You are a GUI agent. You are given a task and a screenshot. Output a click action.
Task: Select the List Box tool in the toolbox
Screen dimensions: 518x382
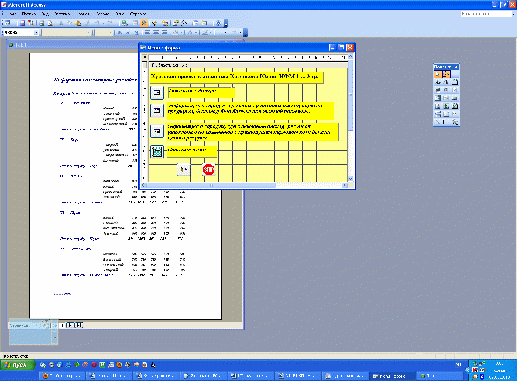(x=446, y=98)
